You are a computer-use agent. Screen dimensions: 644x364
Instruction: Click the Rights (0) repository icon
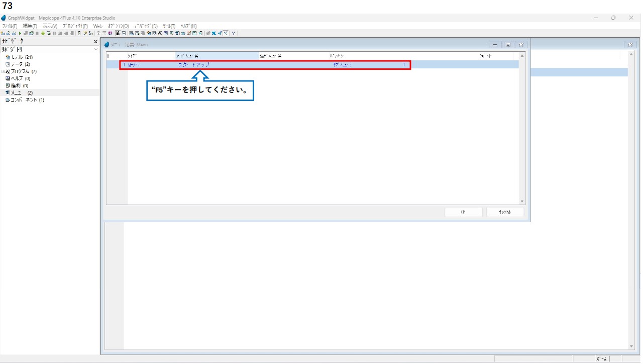8,85
